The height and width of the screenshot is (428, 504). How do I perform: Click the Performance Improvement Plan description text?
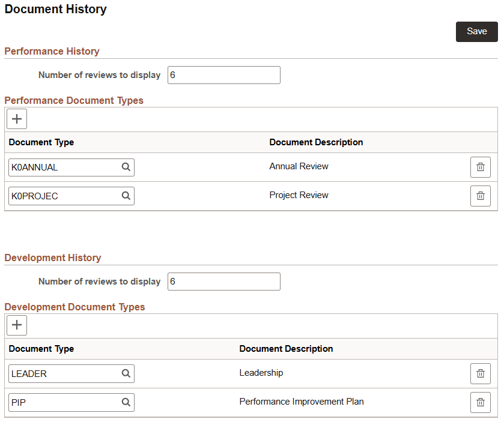301,402
